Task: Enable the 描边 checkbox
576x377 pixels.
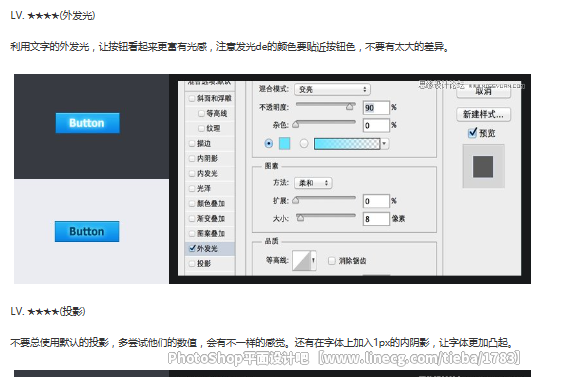Action: coord(191,143)
